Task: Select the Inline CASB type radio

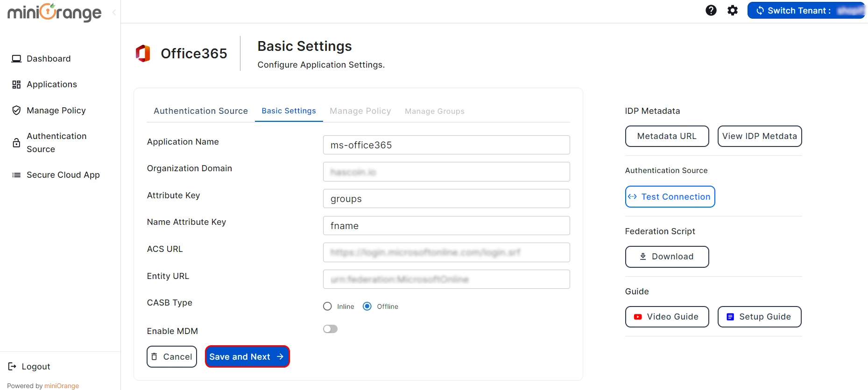Action: point(327,306)
